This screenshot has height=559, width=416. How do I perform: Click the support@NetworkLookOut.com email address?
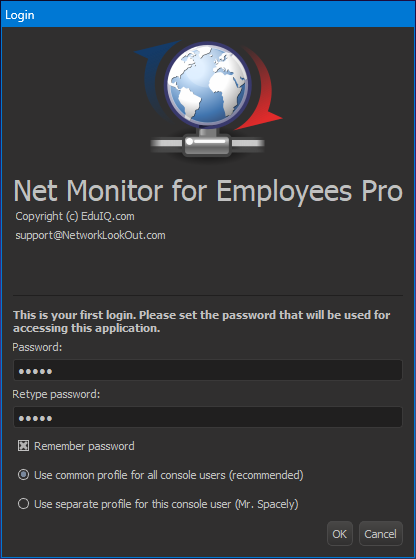90,235
